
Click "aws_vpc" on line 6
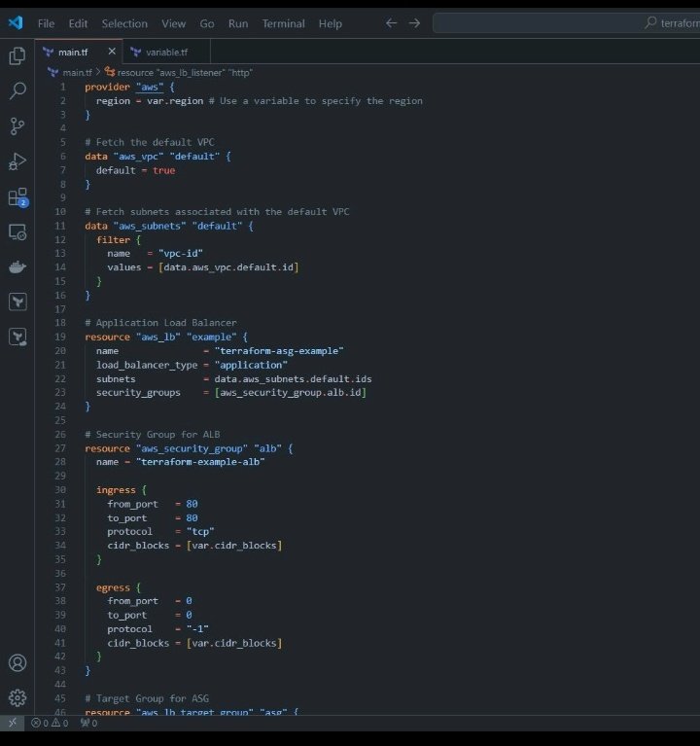138,157
